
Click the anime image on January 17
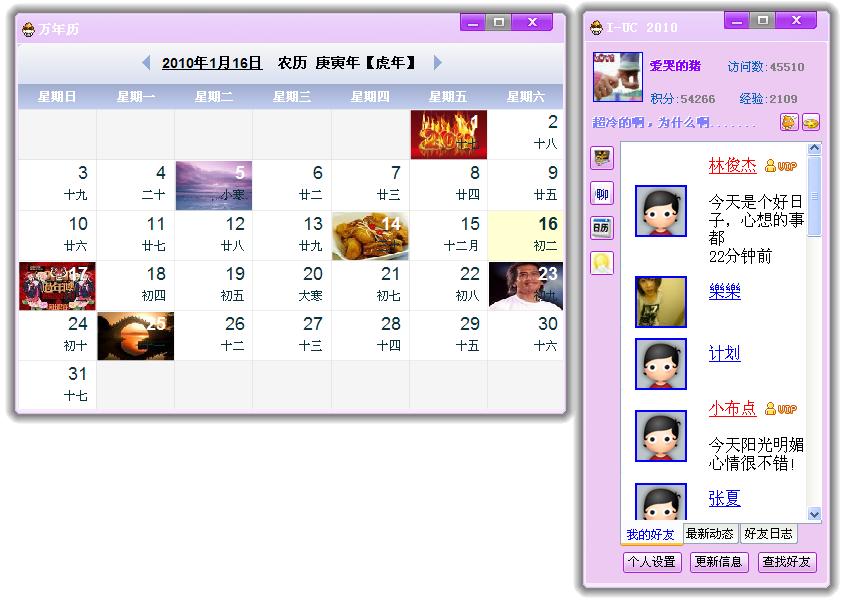pyautogui.click(x=58, y=286)
